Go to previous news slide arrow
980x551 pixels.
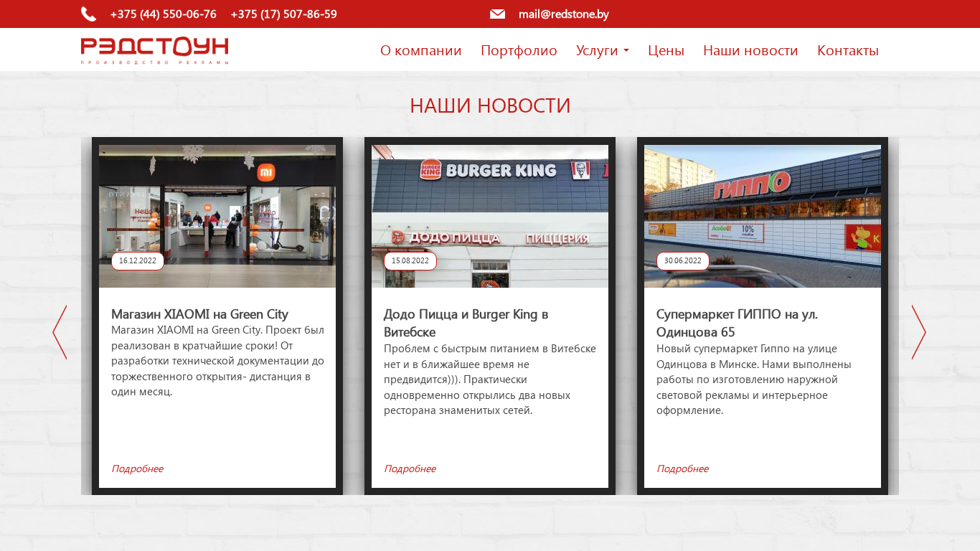click(x=60, y=332)
